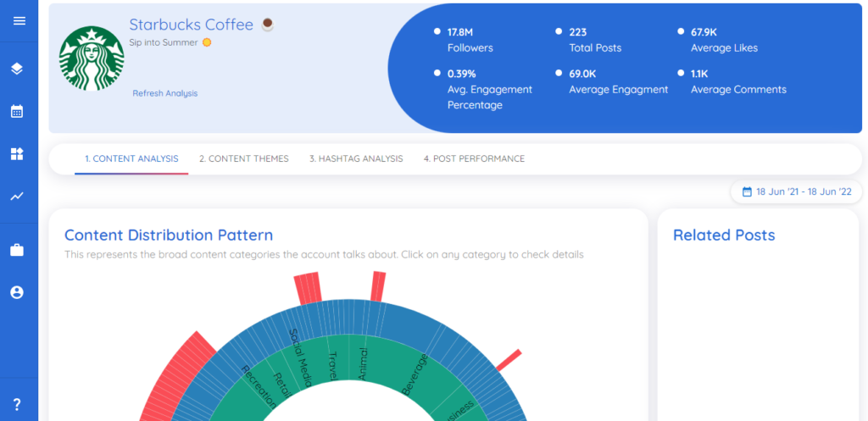Switch to Hashtag Analysis tab

[356, 158]
